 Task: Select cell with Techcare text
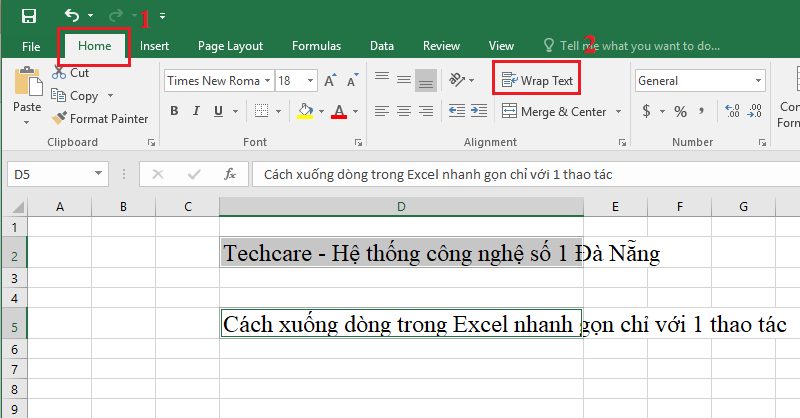[401, 252]
